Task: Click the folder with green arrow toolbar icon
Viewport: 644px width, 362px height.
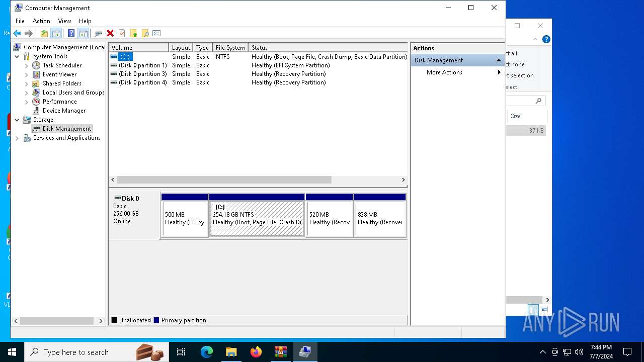Action: [x=133, y=33]
